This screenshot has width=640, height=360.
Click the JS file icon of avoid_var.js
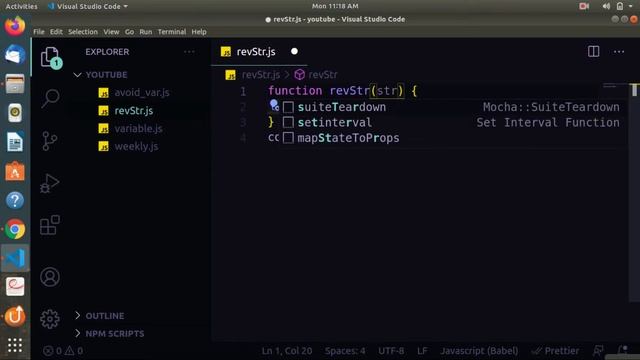coord(103,93)
